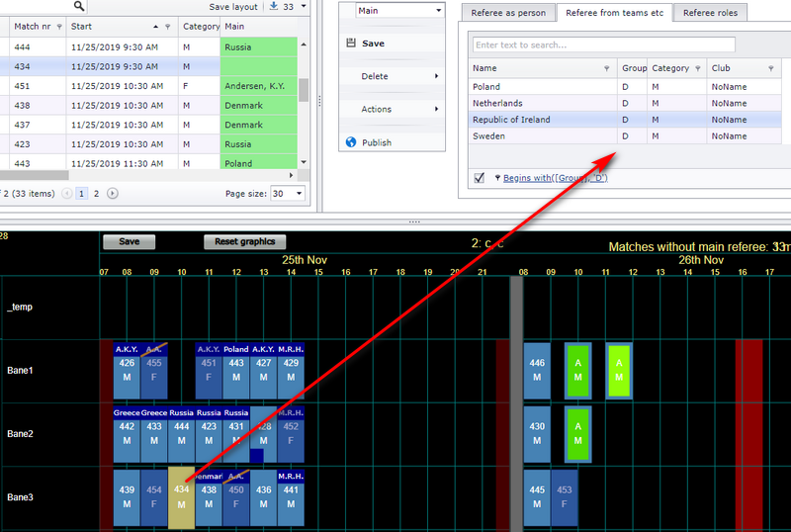
Task: Click Reset graphics button
Action: (x=244, y=241)
